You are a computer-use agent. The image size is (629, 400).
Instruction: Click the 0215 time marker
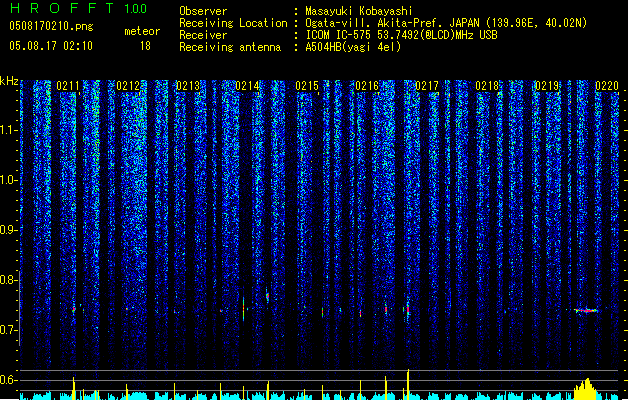pos(307,86)
